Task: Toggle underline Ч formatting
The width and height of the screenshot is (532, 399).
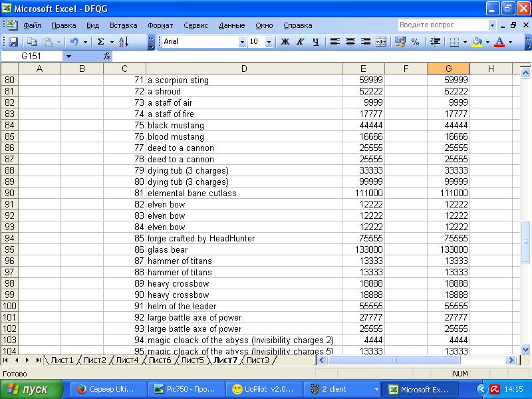Action: click(x=315, y=42)
